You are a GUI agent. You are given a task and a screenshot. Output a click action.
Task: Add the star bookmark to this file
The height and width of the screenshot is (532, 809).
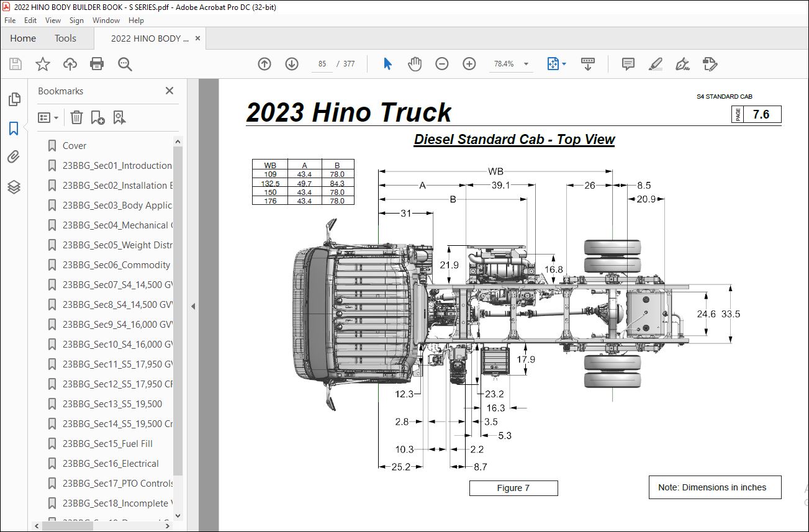(x=42, y=64)
